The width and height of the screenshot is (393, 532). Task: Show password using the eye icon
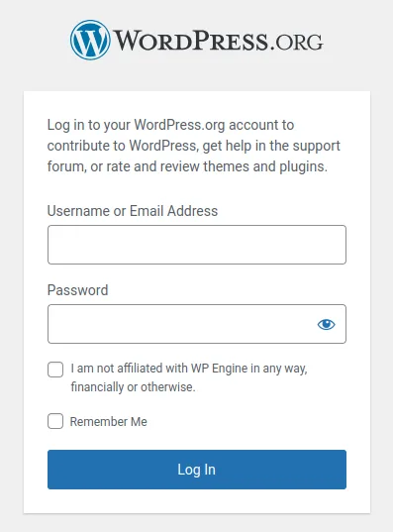(327, 324)
